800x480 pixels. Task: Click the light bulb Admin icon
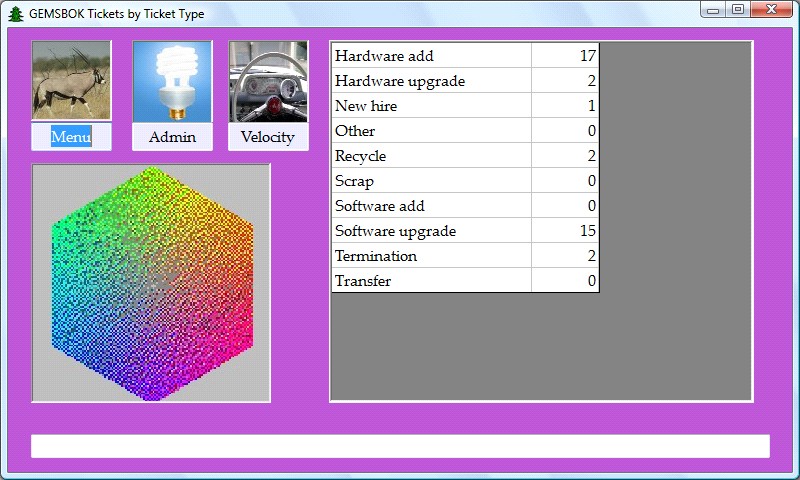172,81
